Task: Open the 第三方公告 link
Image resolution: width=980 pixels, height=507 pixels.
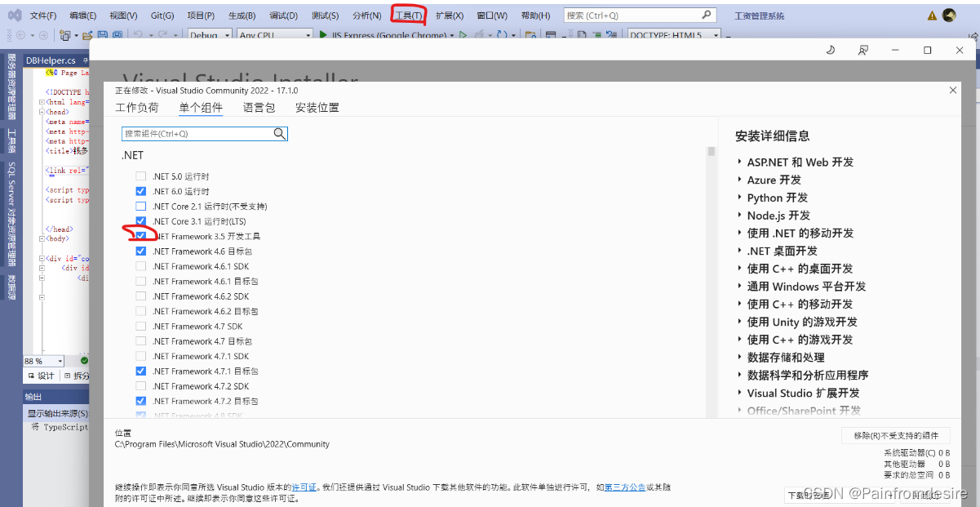Action: [625, 487]
